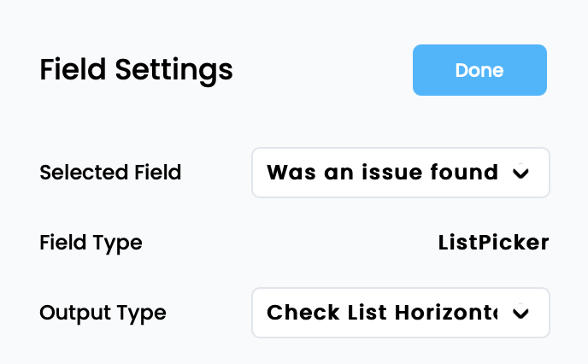Viewport: 588px width, 364px height.
Task: Click the blue Done button
Action: point(479,70)
